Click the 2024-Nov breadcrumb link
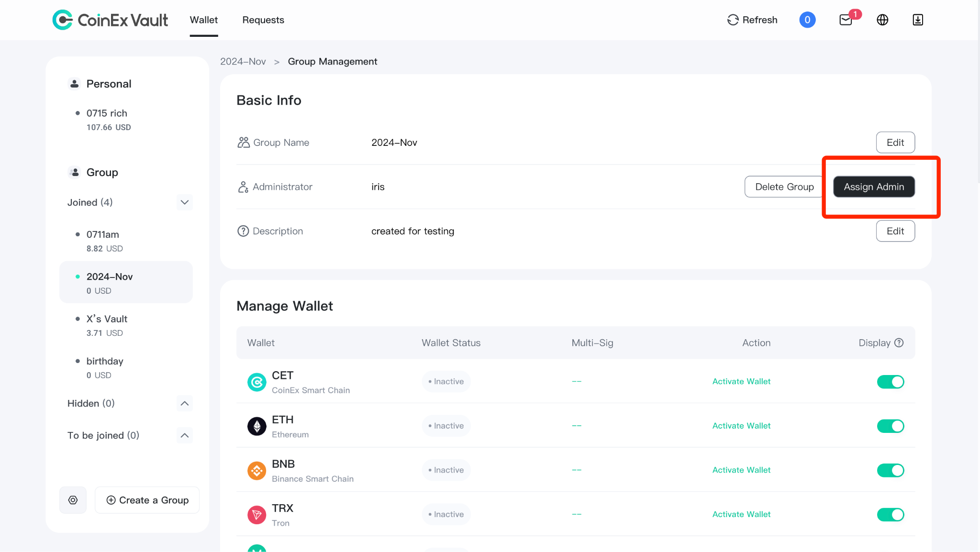This screenshot has width=980, height=552. [x=243, y=62]
